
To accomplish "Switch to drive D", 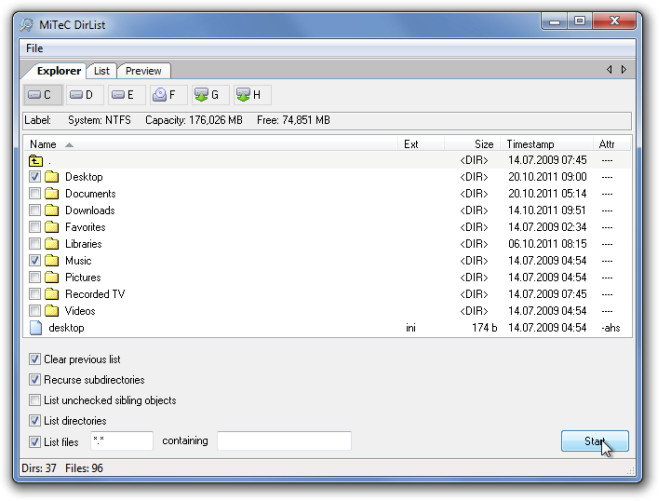I will (85, 95).
